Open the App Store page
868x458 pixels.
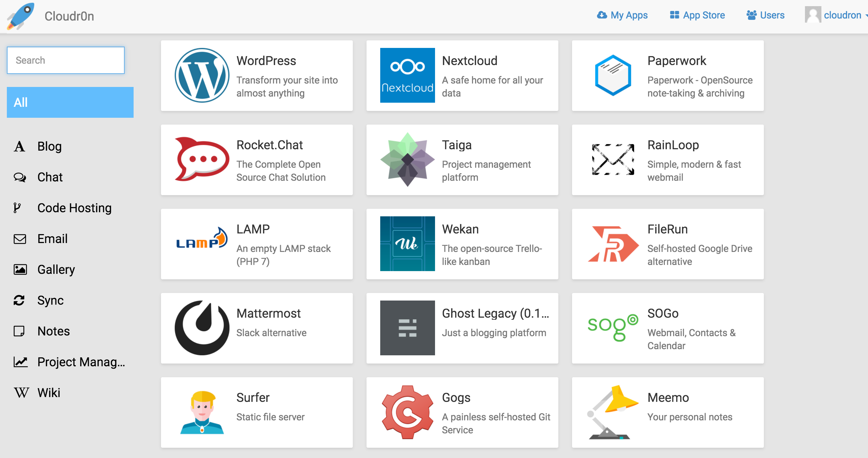click(697, 15)
